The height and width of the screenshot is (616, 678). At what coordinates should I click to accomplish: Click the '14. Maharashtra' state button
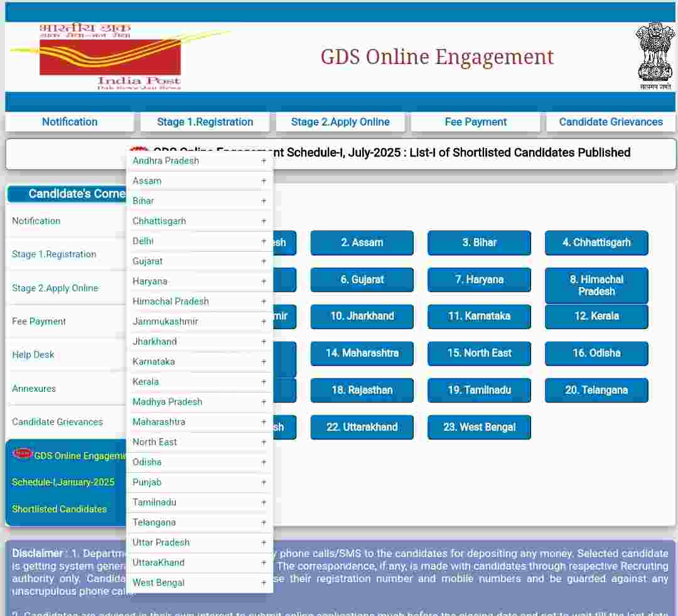[x=362, y=354]
